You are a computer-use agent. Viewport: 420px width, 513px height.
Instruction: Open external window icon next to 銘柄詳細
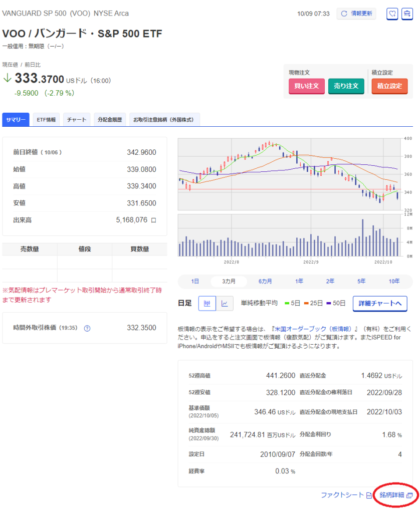pyautogui.click(x=409, y=495)
